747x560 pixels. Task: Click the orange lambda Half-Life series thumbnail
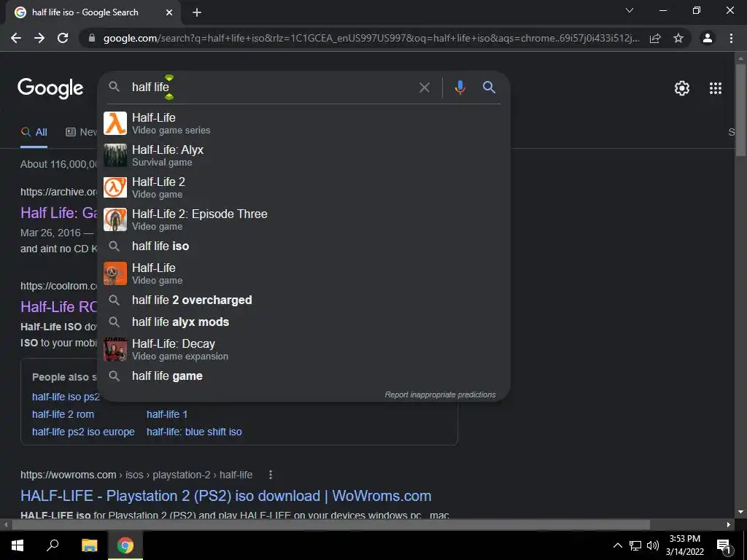(115, 123)
